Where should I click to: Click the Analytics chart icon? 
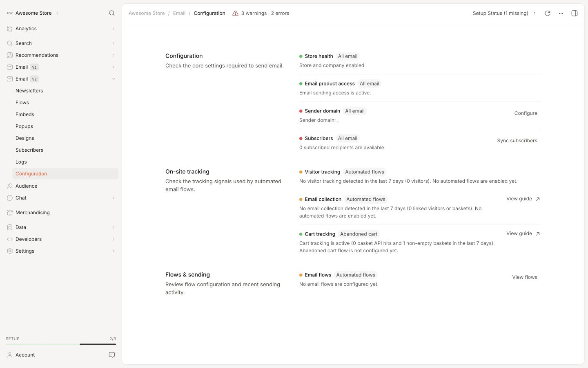point(10,29)
